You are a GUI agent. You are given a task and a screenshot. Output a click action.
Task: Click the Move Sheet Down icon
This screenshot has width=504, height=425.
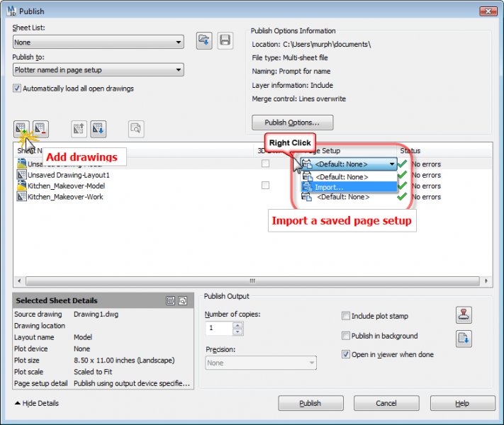pyautogui.click(x=98, y=129)
